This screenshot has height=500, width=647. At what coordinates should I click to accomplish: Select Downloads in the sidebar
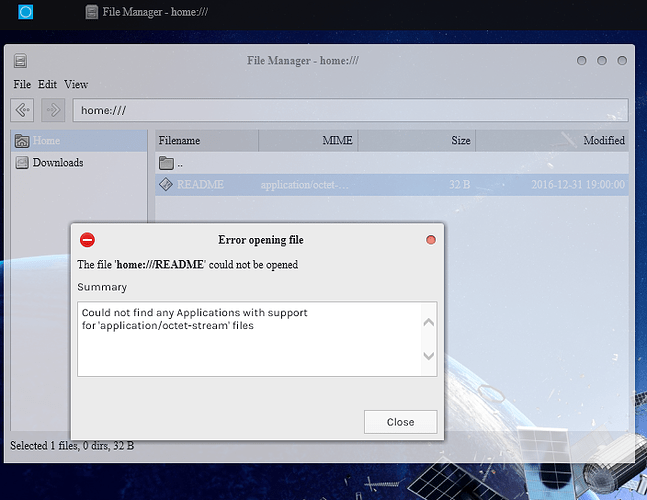tap(79, 163)
